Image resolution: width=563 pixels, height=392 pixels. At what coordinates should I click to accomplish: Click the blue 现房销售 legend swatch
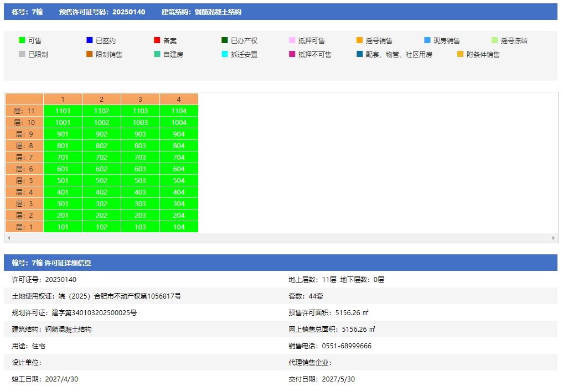(x=427, y=40)
